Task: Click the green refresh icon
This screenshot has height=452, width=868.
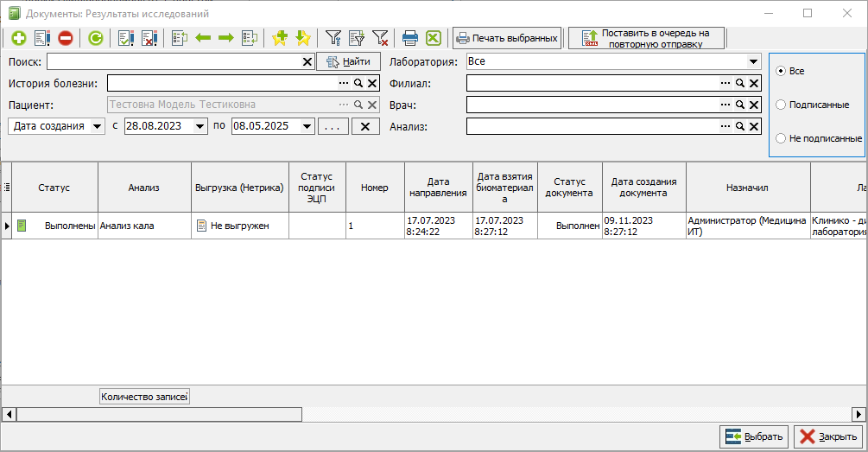Action: 96,38
